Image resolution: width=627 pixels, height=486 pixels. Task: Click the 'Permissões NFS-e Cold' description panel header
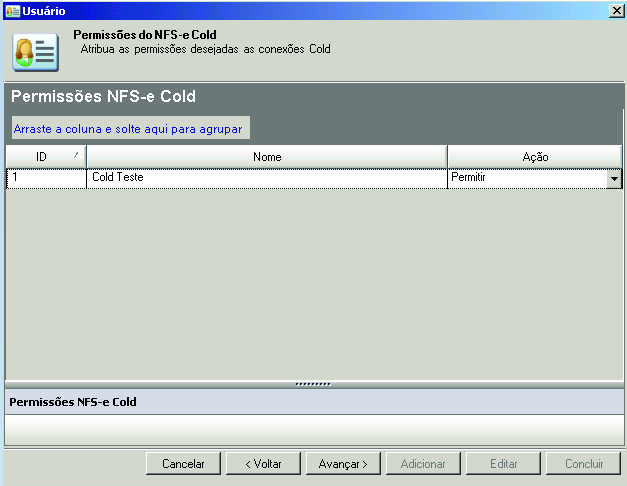314,402
